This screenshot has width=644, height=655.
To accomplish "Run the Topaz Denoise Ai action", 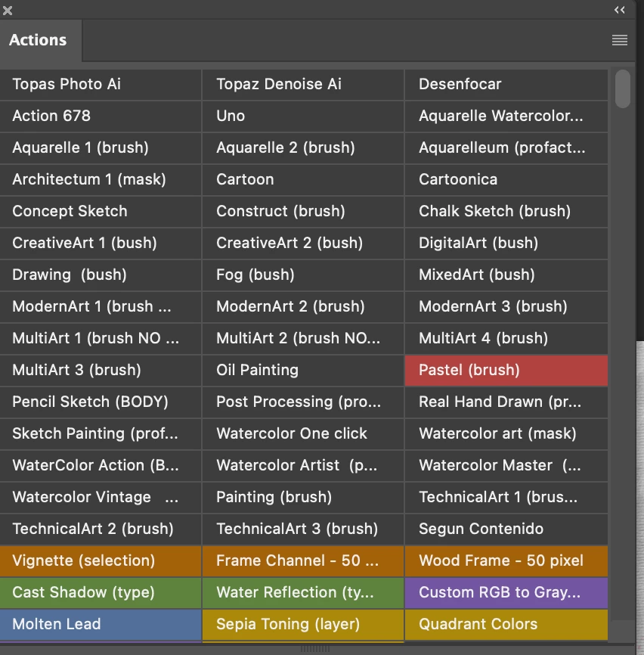I will tap(303, 85).
